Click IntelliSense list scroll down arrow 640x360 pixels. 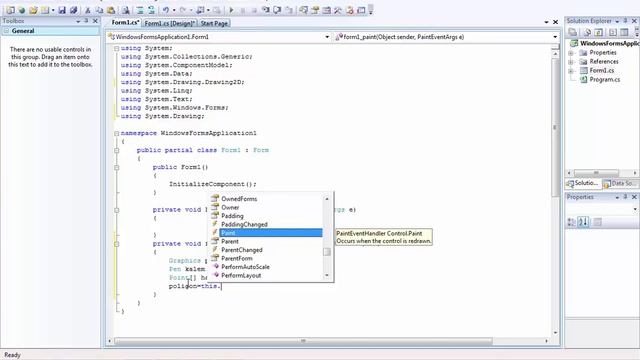tap(327, 276)
